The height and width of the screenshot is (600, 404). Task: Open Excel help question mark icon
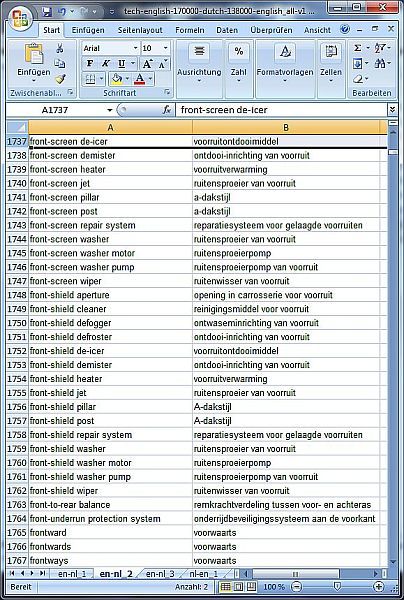[345, 29]
